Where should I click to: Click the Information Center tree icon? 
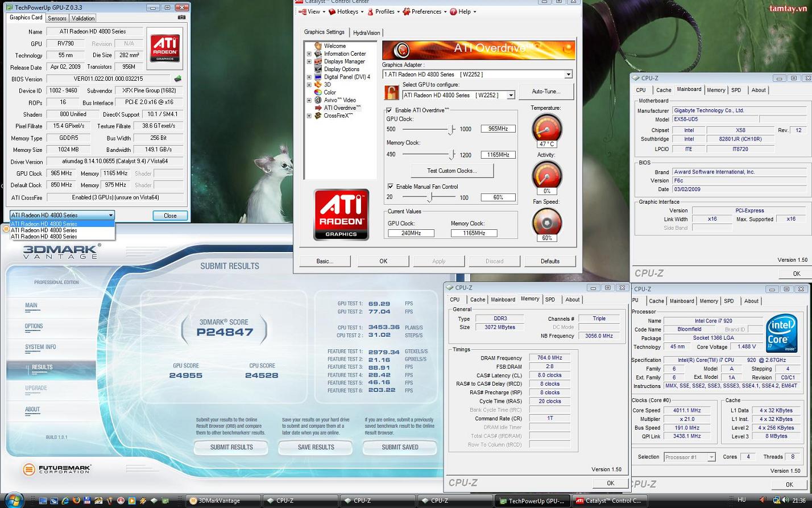pyautogui.click(x=318, y=53)
